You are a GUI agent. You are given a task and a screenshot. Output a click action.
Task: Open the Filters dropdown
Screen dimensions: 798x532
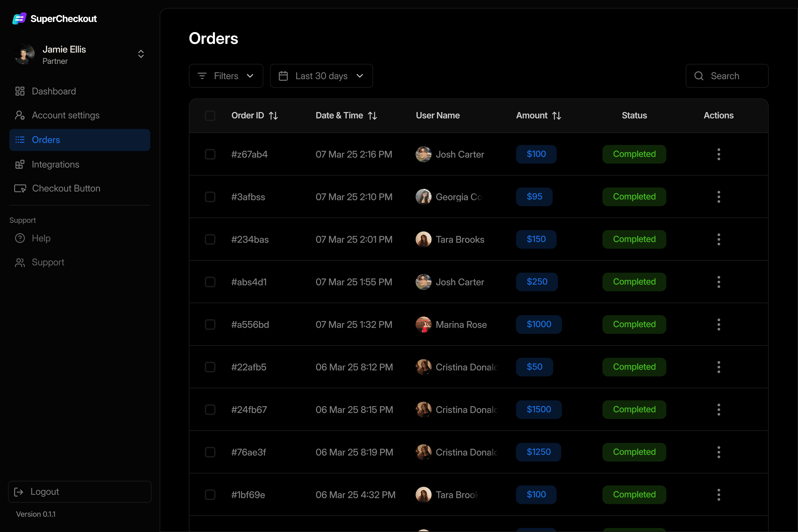(x=226, y=76)
